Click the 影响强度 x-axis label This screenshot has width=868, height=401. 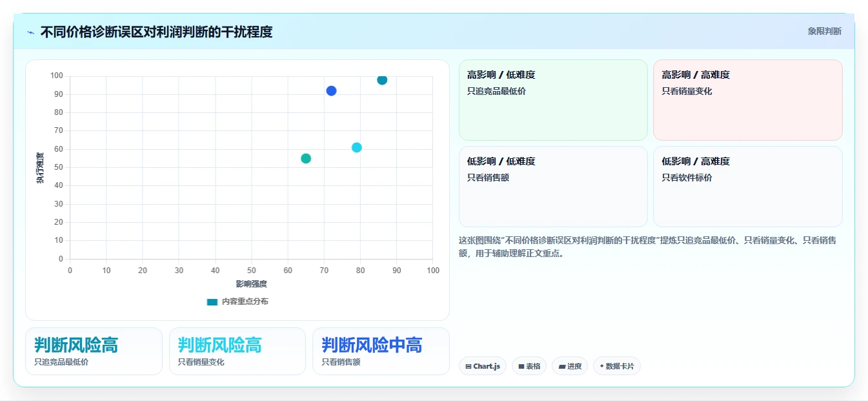[251, 284]
